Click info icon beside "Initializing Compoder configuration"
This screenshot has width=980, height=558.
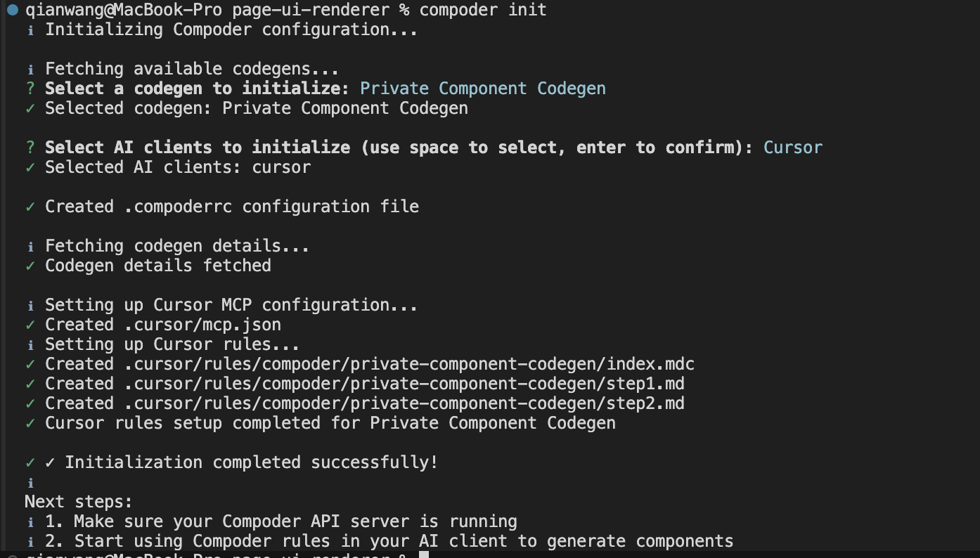(30, 30)
